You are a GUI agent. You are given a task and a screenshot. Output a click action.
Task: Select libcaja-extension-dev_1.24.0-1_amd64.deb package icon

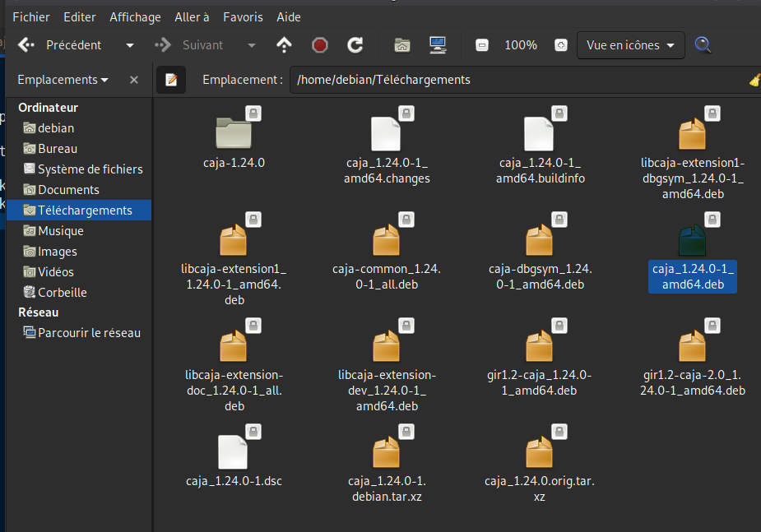click(x=387, y=346)
